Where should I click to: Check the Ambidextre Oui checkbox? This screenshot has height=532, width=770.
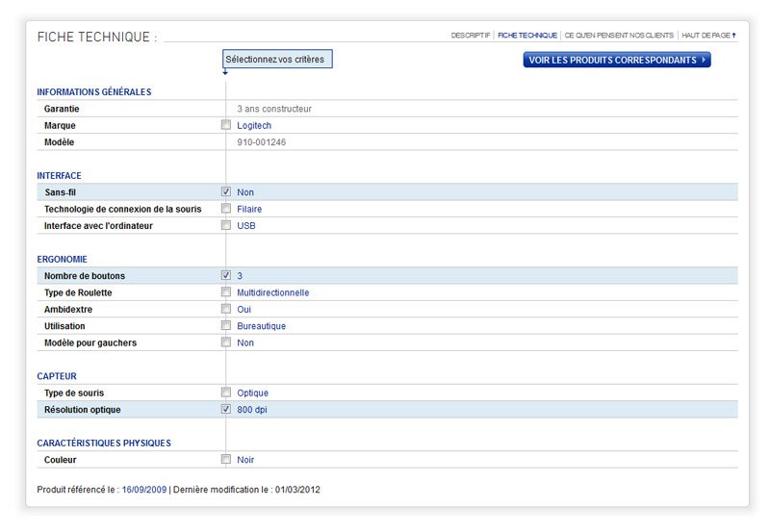point(226,310)
